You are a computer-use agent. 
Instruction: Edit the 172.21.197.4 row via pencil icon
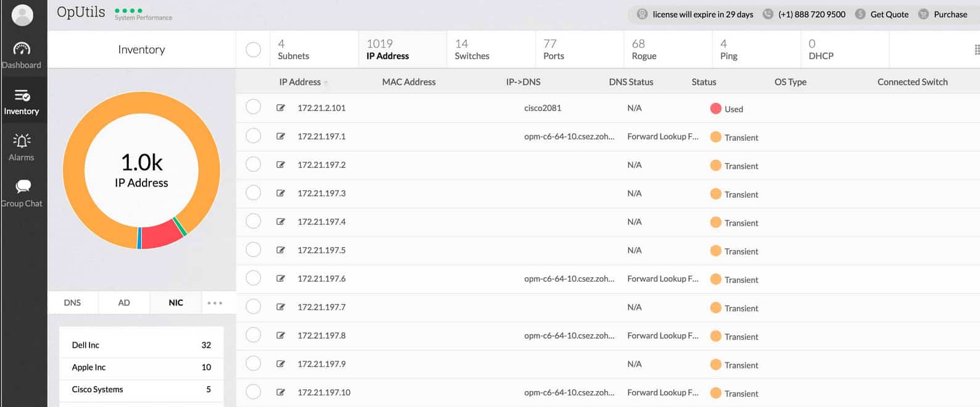pos(281,221)
